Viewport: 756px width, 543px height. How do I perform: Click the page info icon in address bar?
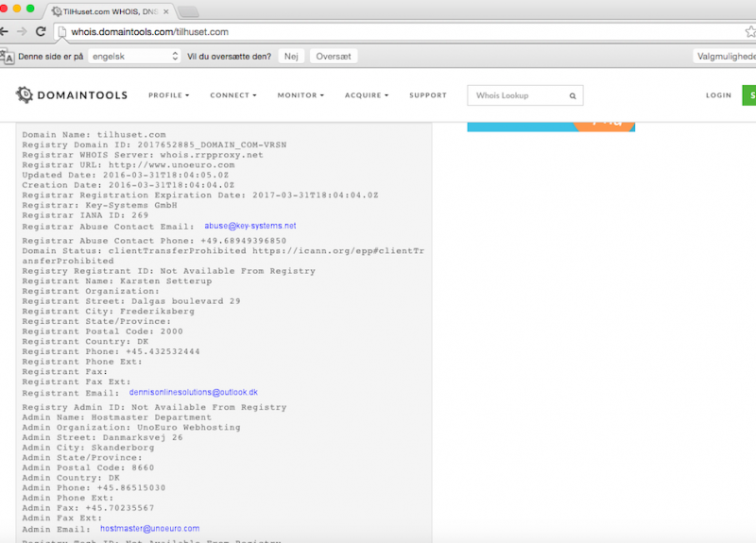point(61,32)
